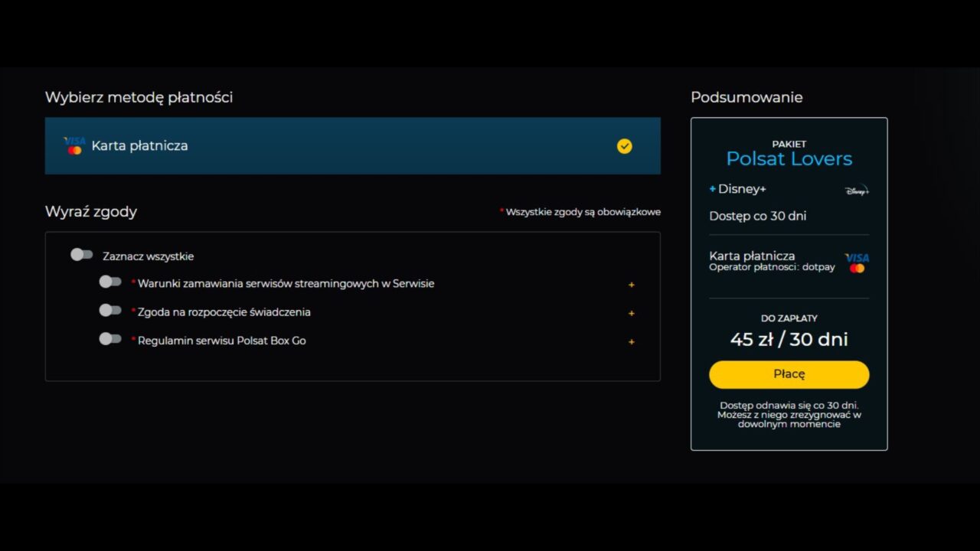The width and height of the screenshot is (980, 551).
Task: Expand the Regulamin serwisu Polsat Box Go plus
Action: (x=632, y=341)
